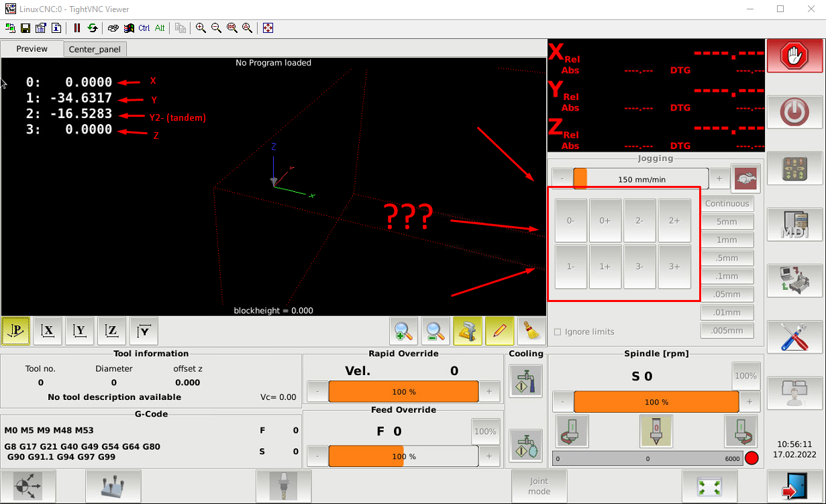Open the MDI mode panel
Viewport: 826px width, 504px height.
(795, 225)
